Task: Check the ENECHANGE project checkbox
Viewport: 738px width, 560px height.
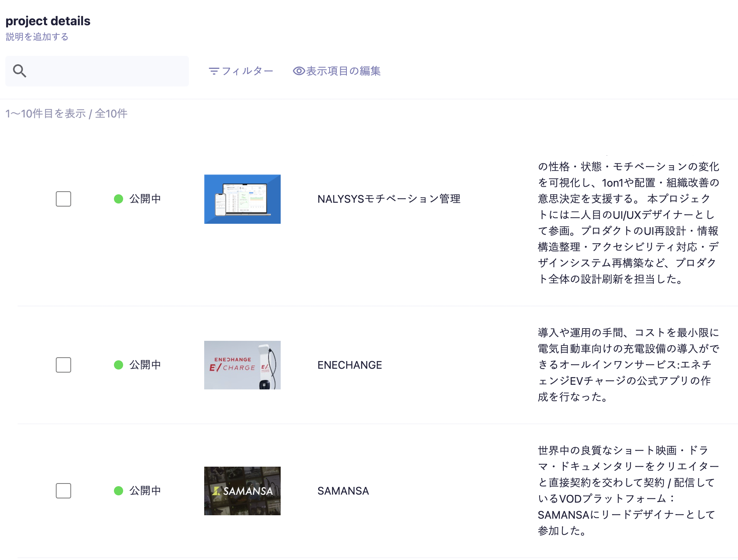Action: (63, 365)
